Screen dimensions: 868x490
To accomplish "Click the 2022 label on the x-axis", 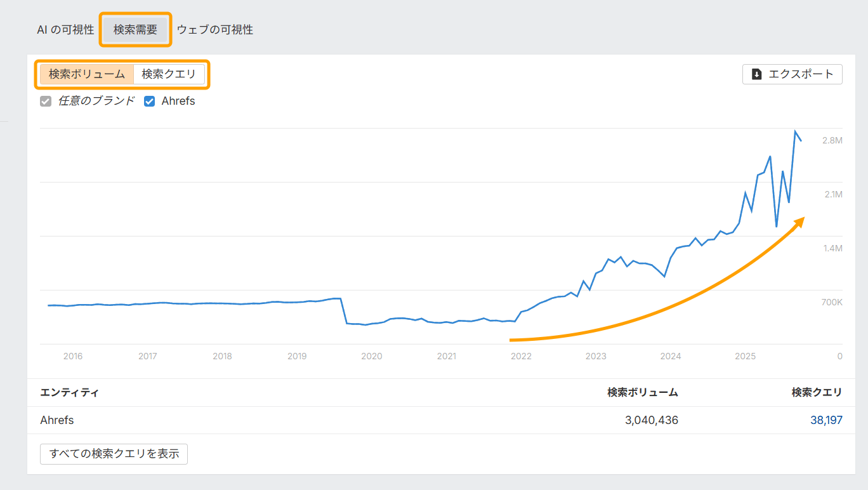I will coord(521,356).
